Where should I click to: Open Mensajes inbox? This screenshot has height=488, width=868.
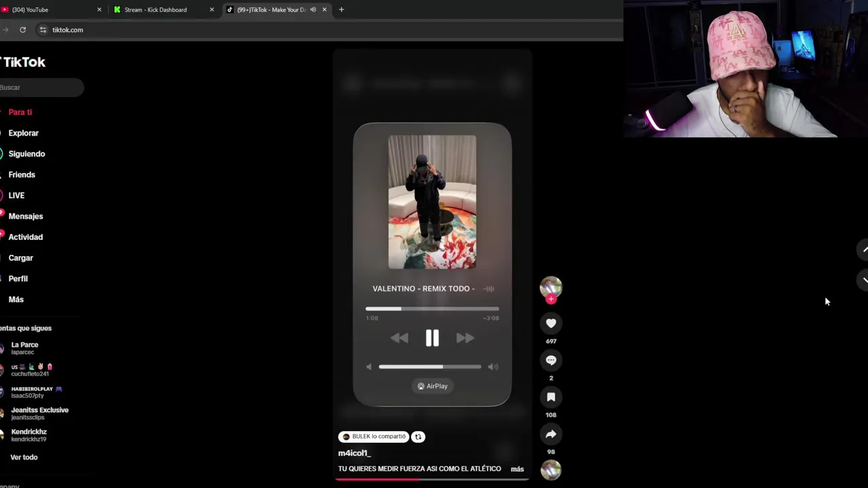click(x=26, y=216)
